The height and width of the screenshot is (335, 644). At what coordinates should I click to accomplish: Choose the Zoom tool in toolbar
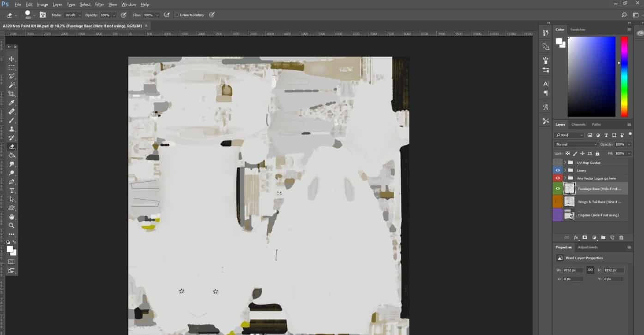[x=12, y=225]
